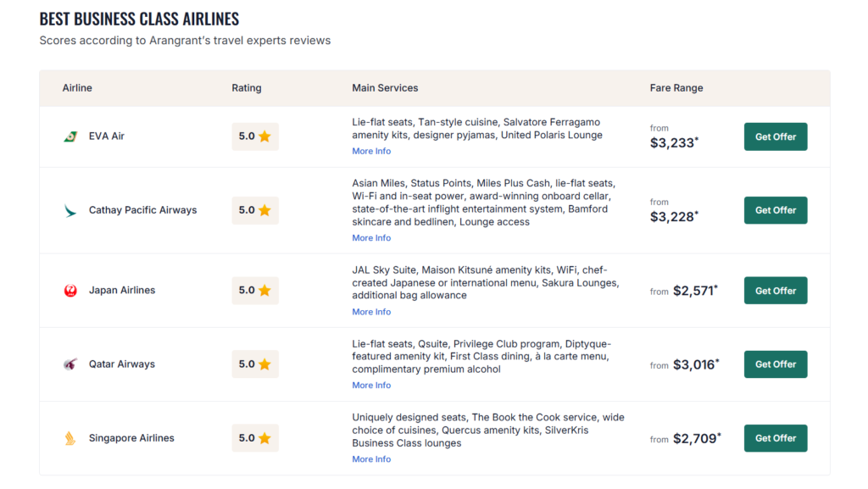
Task: Click the Japan Airlines red crane logo
Action: (70, 291)
